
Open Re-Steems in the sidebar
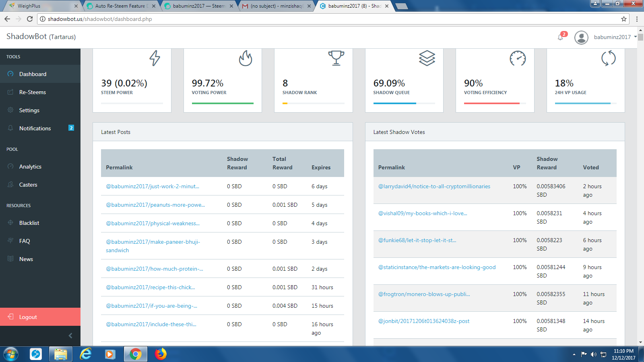tap(40, 92)
